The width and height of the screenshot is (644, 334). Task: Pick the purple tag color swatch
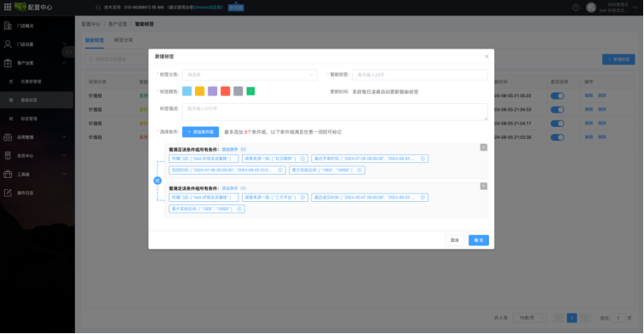coord(212,91)
